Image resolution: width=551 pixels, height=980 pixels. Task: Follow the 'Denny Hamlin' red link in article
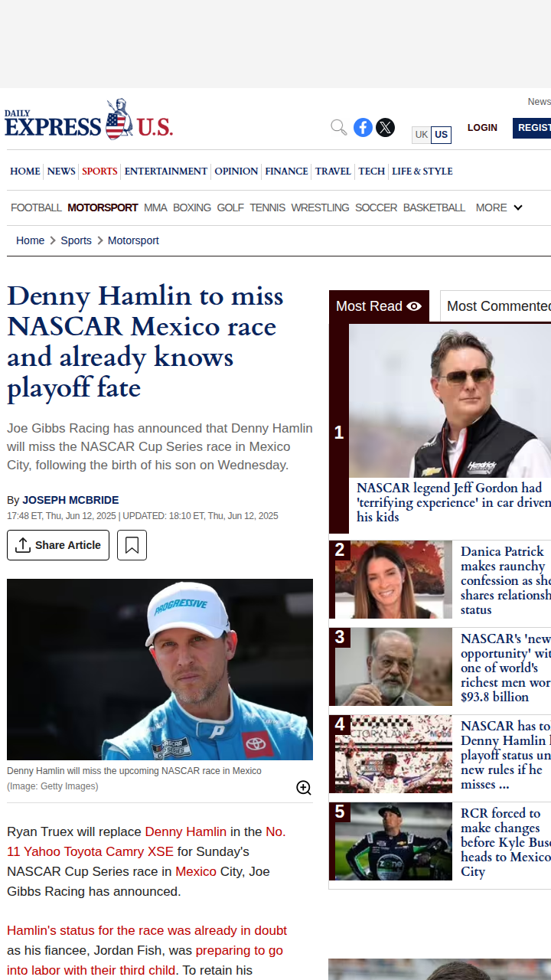click(x=186, y=831)
